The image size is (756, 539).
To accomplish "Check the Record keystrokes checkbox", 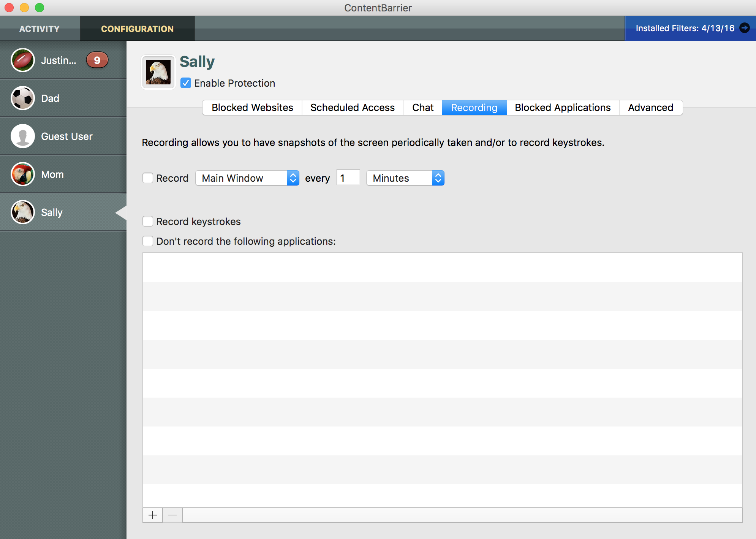I will (x=148, y=221).
